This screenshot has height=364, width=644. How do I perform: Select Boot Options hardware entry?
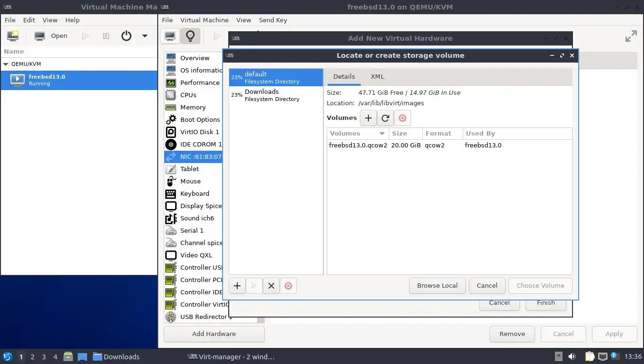pyautogui.click(x=193, y=119)
